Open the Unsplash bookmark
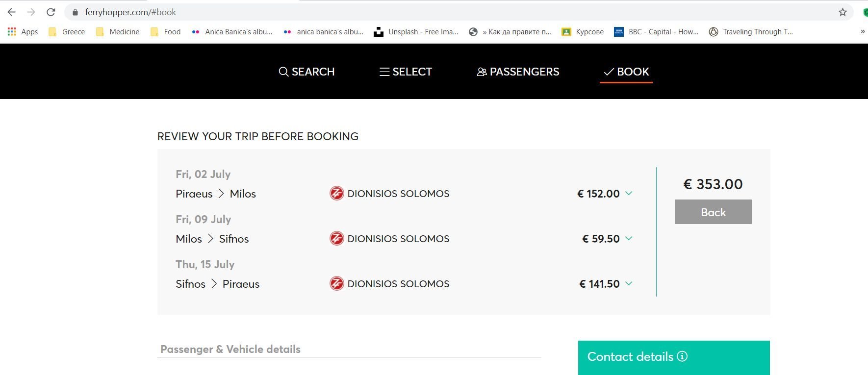The height and width of the screenshot is (375, 868). [416, 32]
